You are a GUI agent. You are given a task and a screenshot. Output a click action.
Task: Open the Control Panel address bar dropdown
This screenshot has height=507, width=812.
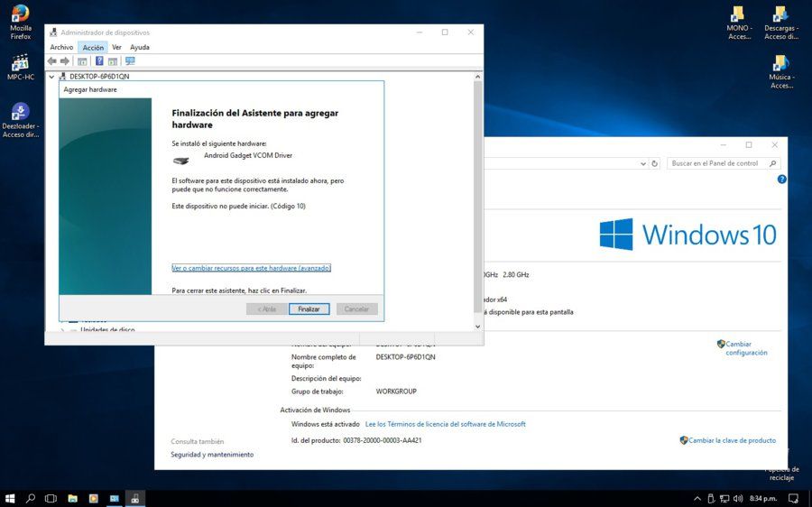643,163
